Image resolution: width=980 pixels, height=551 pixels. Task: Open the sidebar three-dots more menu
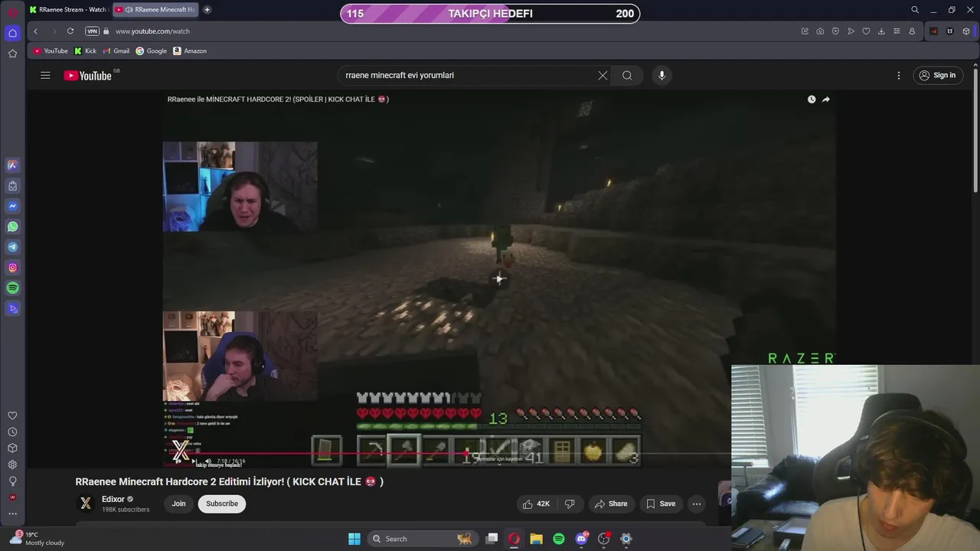pos(12,514)
